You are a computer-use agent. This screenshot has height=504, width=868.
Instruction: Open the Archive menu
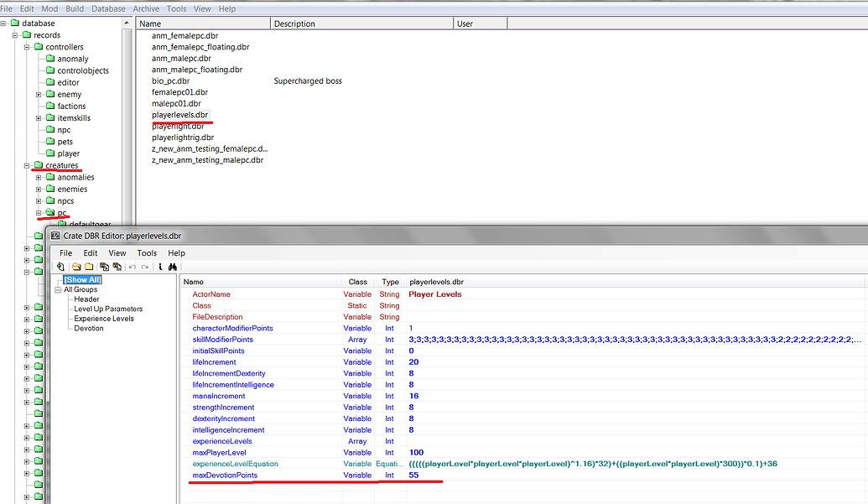[x=146, y=8]
